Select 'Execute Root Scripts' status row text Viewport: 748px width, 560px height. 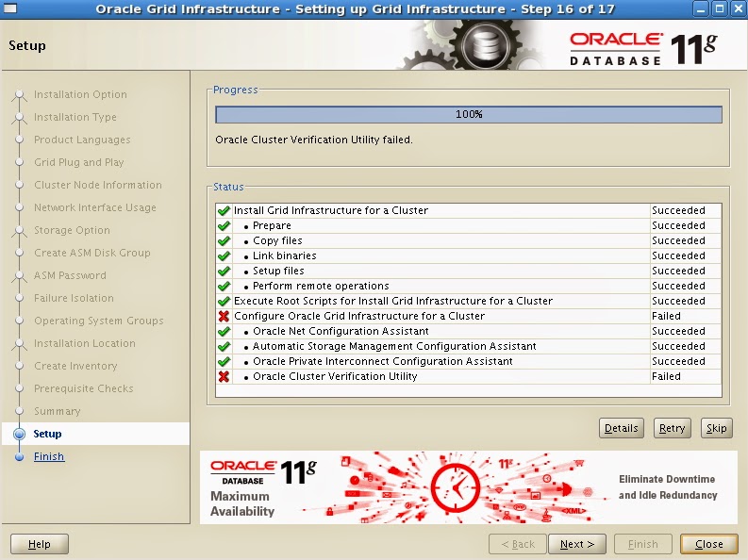coord(393,301)
